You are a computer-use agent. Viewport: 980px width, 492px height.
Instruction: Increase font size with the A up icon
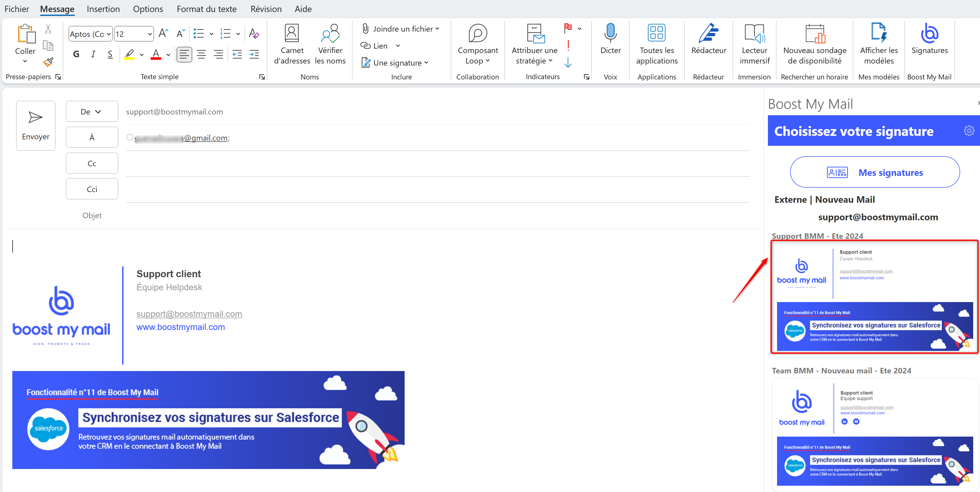point(163,33)
